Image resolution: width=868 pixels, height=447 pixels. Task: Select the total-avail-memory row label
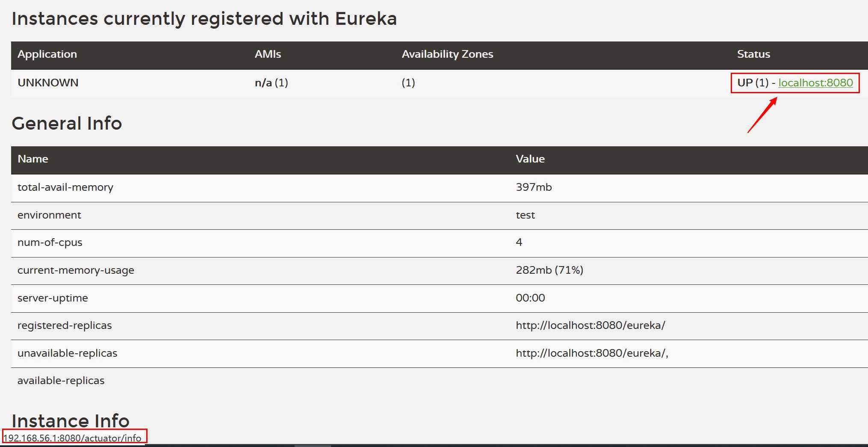tap(65, 187)
